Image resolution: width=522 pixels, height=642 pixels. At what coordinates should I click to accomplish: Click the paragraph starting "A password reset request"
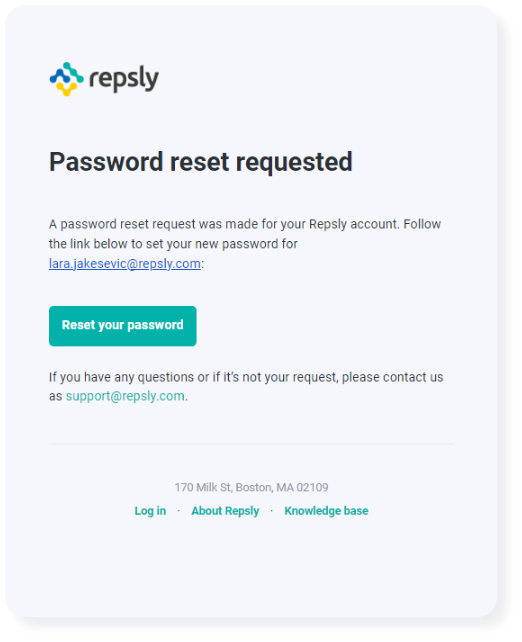pyautogui.click(x=245, y=244)
